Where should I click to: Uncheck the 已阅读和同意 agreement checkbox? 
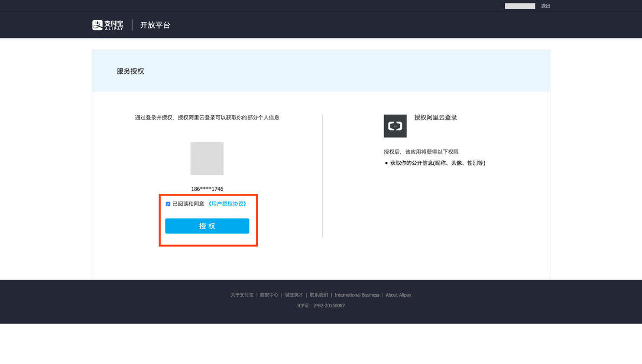point(168,204)
